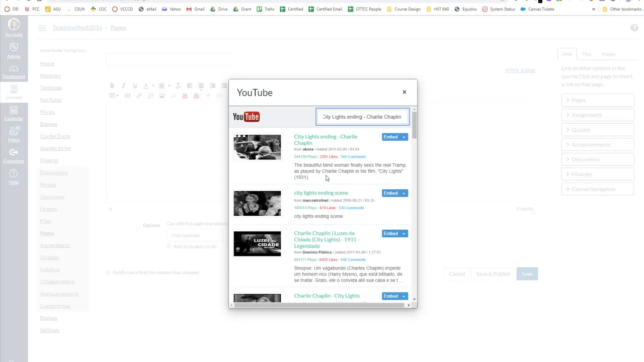Align text right in editor toolbar
This screenshot has width=644, height=362.
212,85
